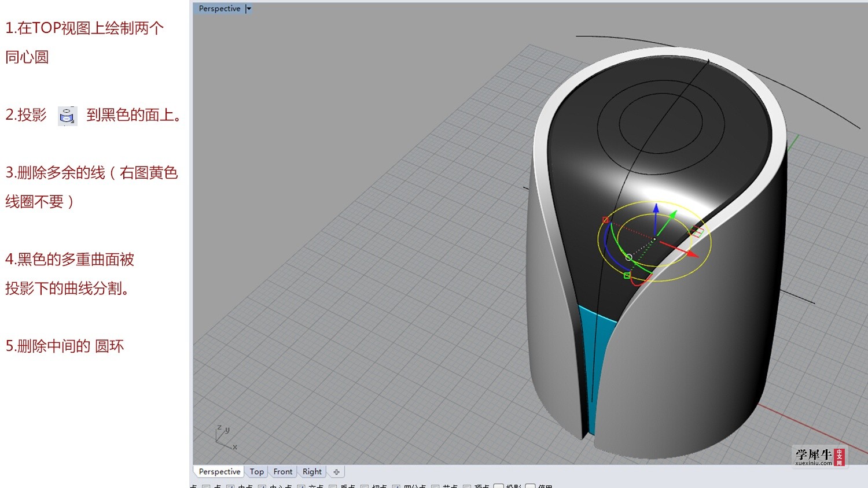Viewport: 868px width, 488px height.
Task: Click the text '投影下的曲线分割。'
Action: click(x=67, y=289)
